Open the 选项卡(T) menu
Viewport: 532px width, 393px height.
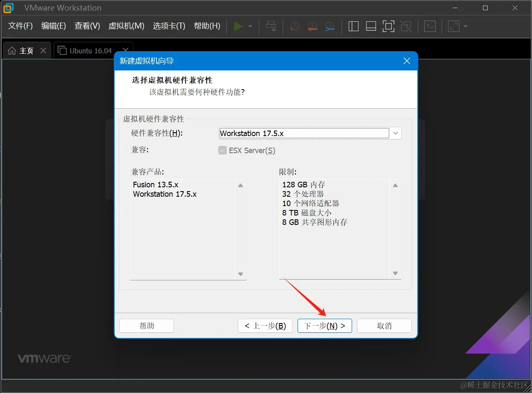tap(169, 26)
